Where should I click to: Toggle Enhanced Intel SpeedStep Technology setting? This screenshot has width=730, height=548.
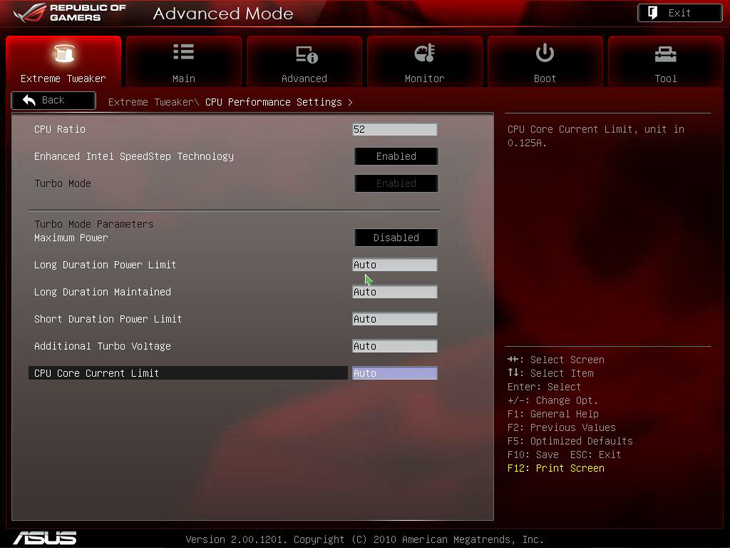click(396, 156)
